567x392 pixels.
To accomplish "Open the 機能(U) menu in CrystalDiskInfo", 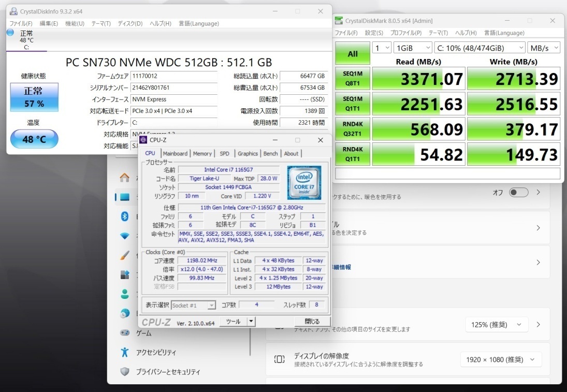I will [75, 23].
